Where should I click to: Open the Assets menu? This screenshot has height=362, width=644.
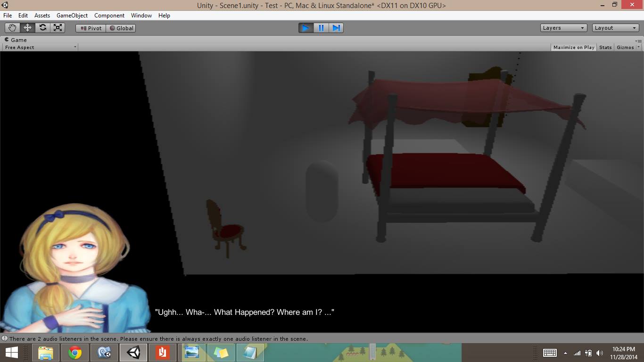point(42,16)
